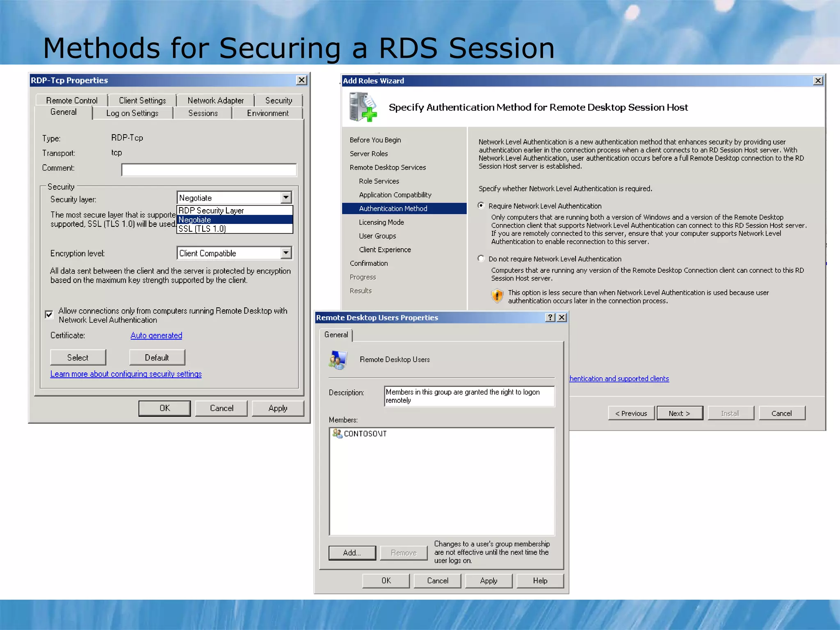Image resolution: width=840 pixels, height=630 pixels.
Task: Select Remote Desktop Services wizard step
Action: [388, 167]
